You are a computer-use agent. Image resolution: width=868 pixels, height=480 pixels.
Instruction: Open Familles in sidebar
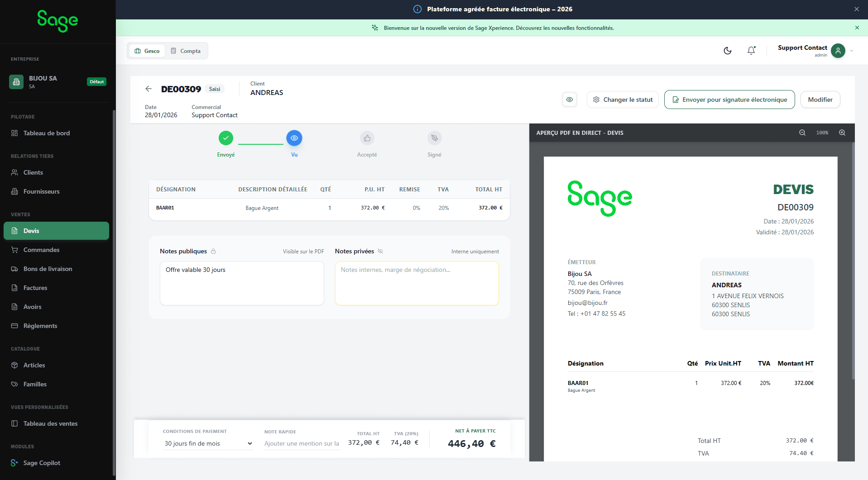pyautogui.click(x=56, y=384)
